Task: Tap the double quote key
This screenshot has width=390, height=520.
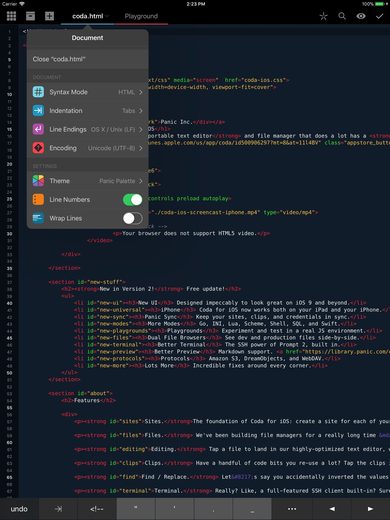Action: 136,509
